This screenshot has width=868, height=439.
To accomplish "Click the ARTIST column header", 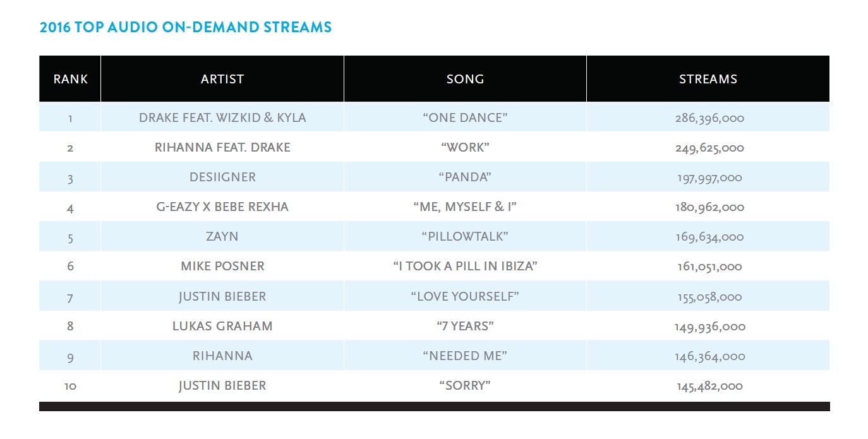I will (x=222, y=79).
